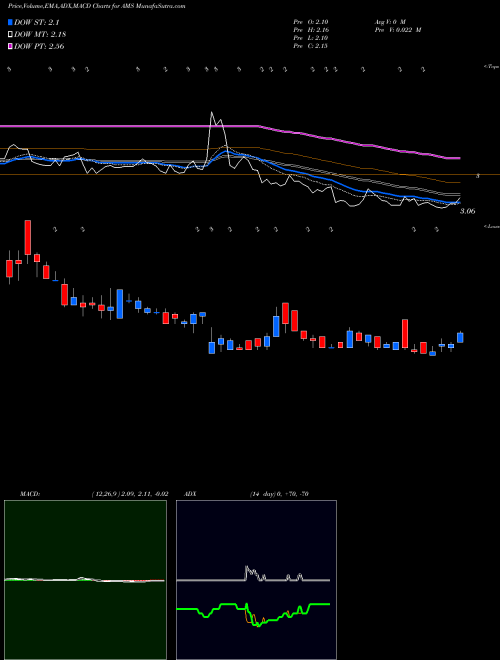Click the 'Avg V: 0 M' volume text

pos(389,21)
